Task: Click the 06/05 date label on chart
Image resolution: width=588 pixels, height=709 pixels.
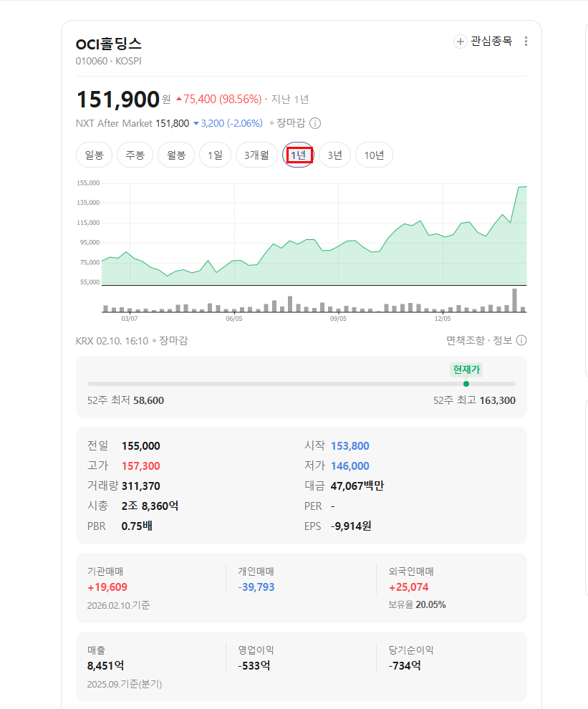Action: (x=234, y=319)
